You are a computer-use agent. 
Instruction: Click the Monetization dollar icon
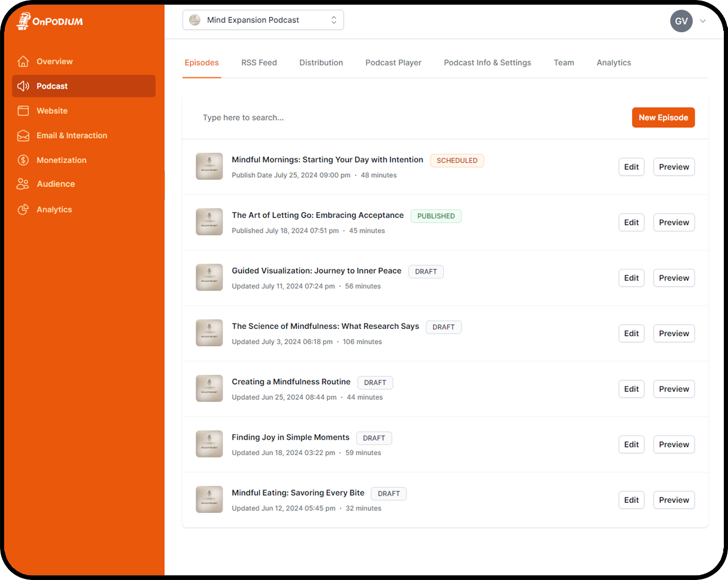coord(23,160)
